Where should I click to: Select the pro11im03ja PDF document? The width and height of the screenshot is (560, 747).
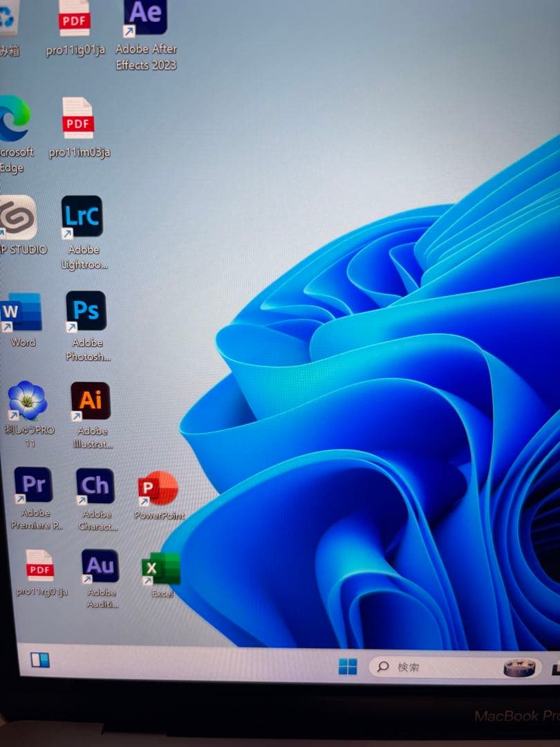78,118
